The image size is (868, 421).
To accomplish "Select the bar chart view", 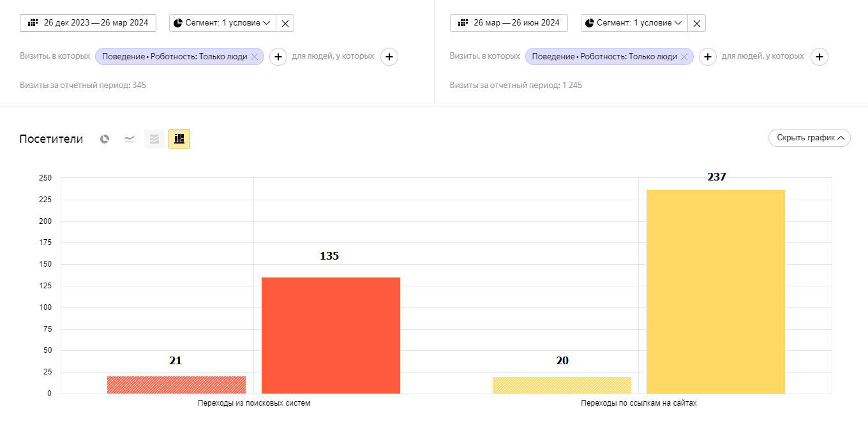I will point(179,139).
